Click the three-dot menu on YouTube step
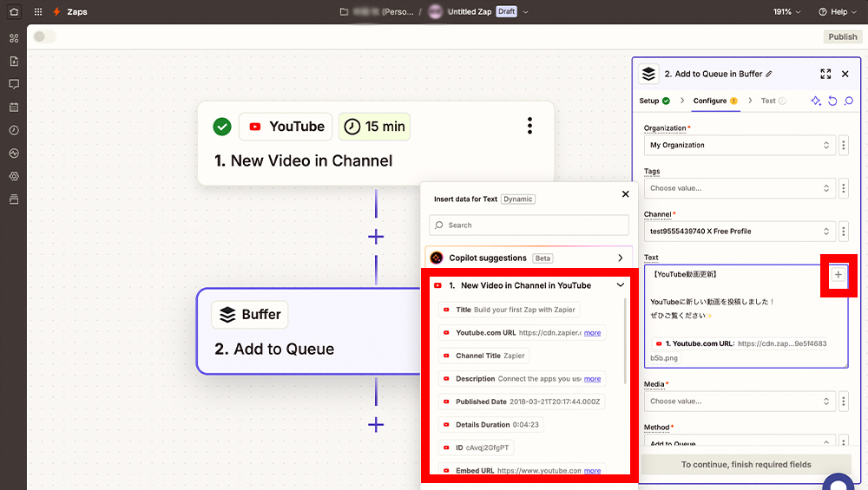 coord(529,126)
